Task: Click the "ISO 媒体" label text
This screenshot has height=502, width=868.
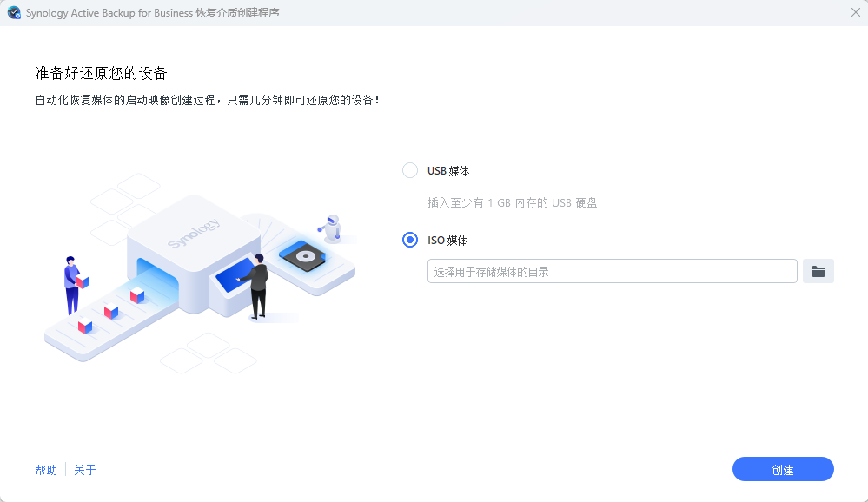Action: point(448,241)
